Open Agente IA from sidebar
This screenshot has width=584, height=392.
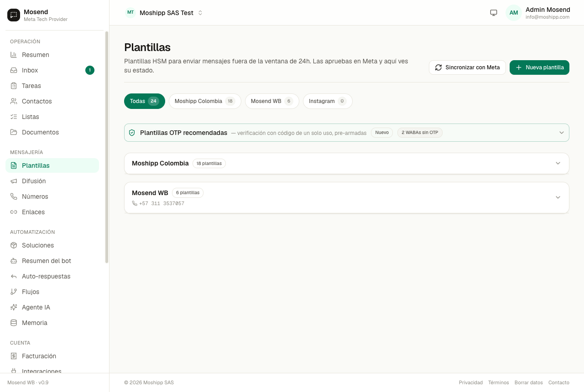coord(52,307)
